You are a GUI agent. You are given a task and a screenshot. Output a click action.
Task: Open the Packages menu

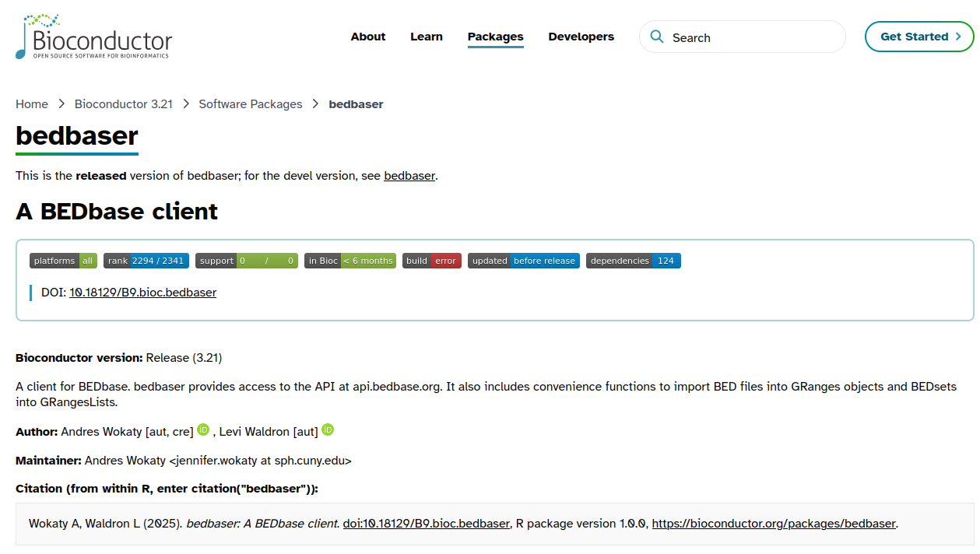[496, 37]
